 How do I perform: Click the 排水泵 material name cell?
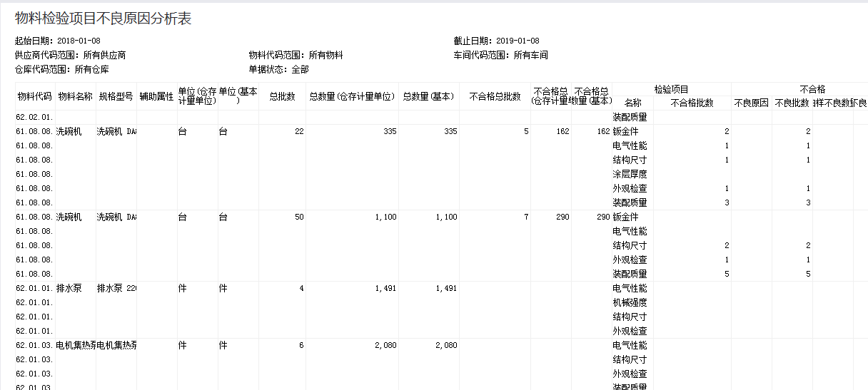[76, 288]
